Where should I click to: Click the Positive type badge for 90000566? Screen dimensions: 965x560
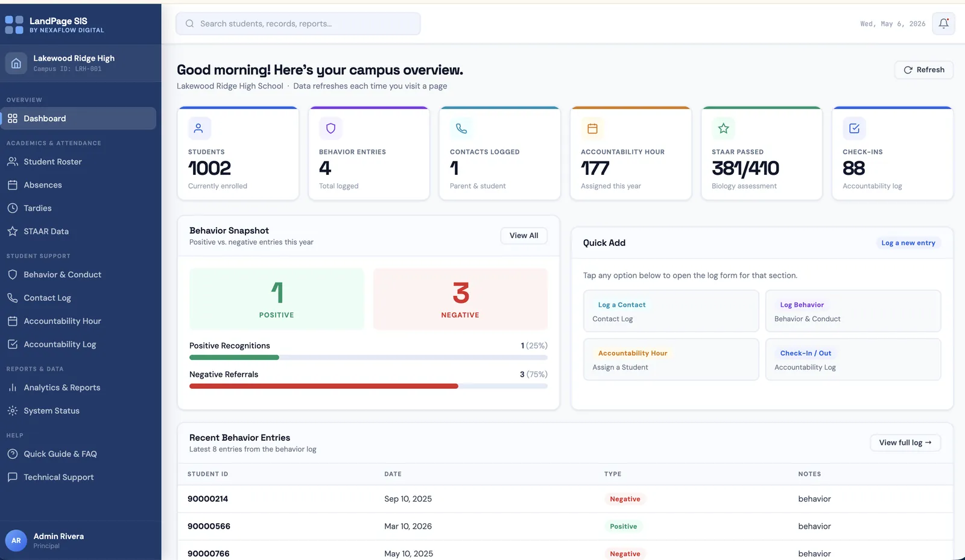pyautogui.click(x=624, y=526)
